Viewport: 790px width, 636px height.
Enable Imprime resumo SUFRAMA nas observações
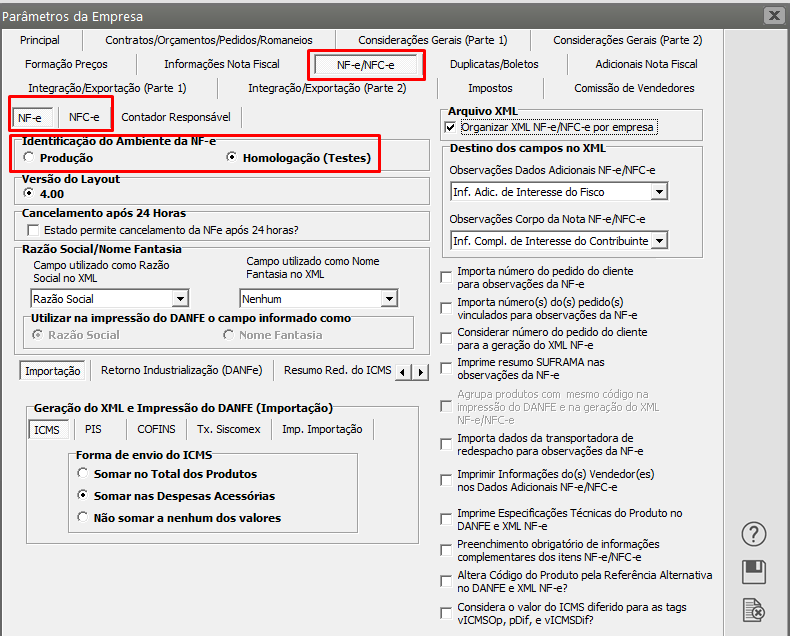pyautogui.click(x=446, y=368)
